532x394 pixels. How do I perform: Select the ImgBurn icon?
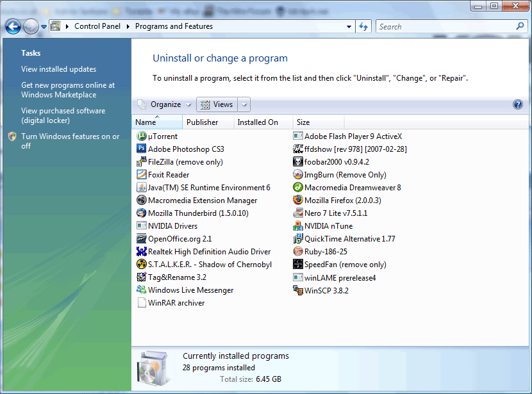(297, 175)
